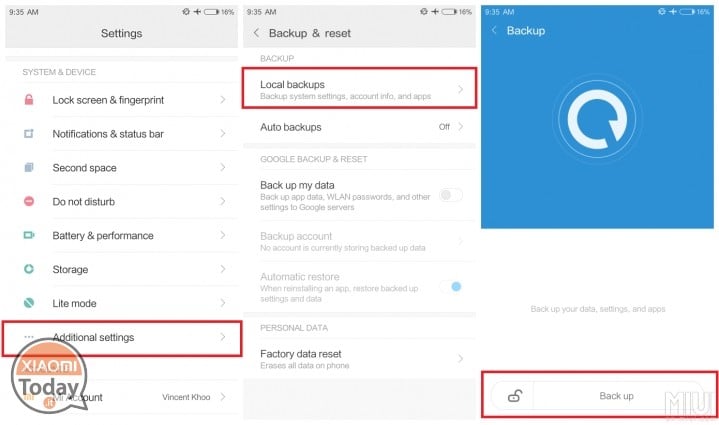Tap the unlock padlock icon beside Back up
This screenshot has width=719, height=425.
click(515, 396)
